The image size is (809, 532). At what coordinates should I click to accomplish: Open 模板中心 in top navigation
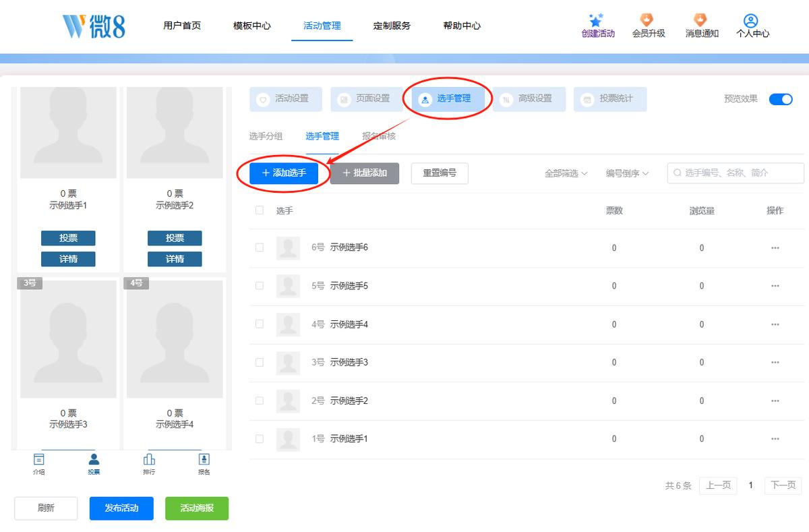(252, 26)
